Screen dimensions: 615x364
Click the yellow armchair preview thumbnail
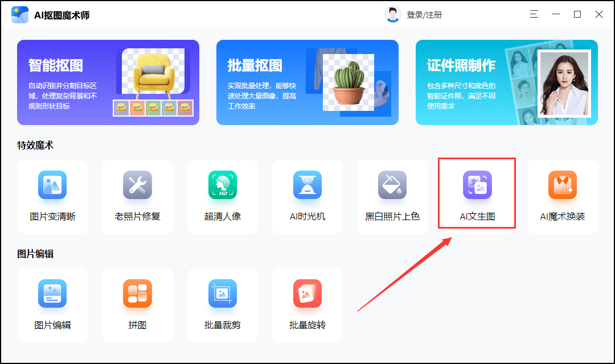coord(153,71)
